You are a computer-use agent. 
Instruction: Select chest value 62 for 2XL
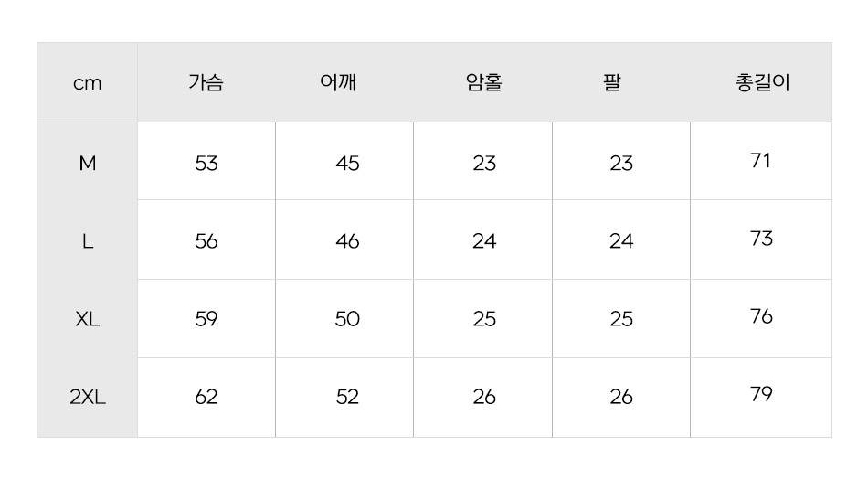pyautogui.click(x=206, y=398)
